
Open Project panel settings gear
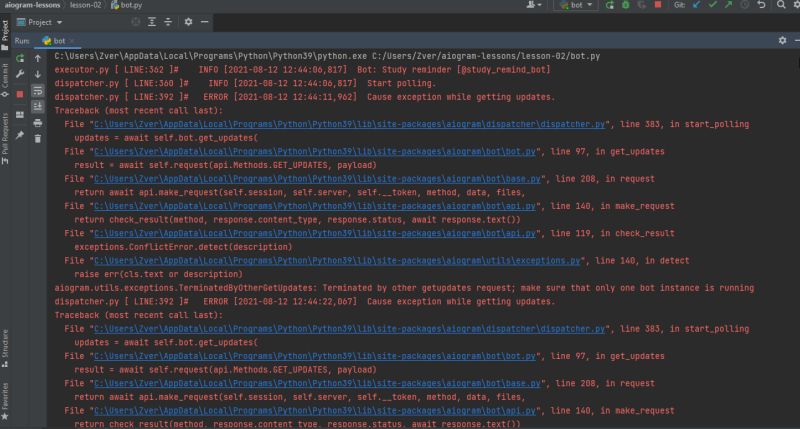188,22
